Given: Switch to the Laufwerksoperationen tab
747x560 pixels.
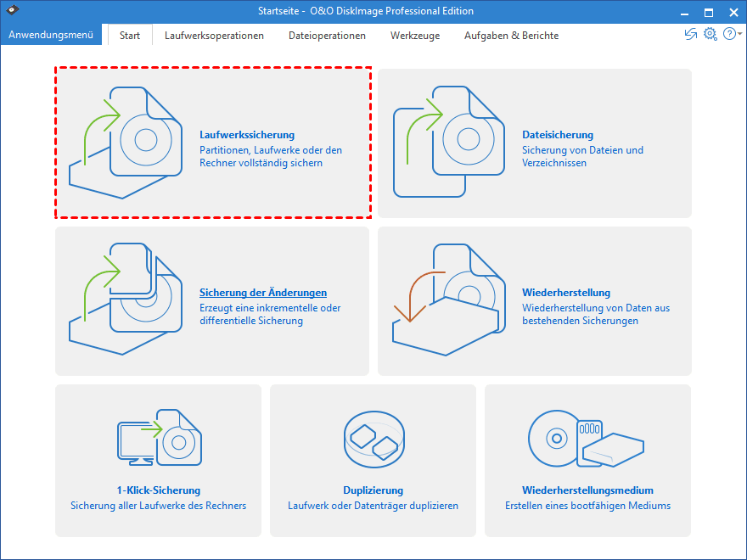Looking at the screenshot, I should tap(214, 36).
